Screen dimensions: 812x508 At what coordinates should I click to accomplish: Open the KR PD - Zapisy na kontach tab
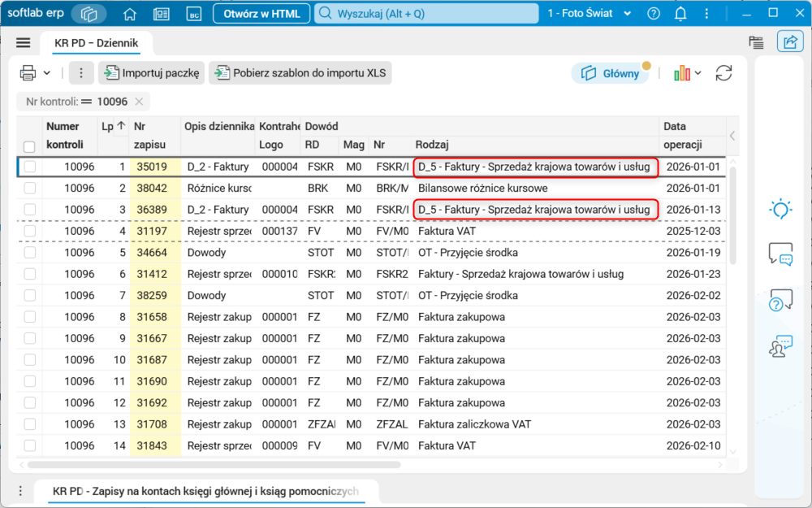(206, 491)
